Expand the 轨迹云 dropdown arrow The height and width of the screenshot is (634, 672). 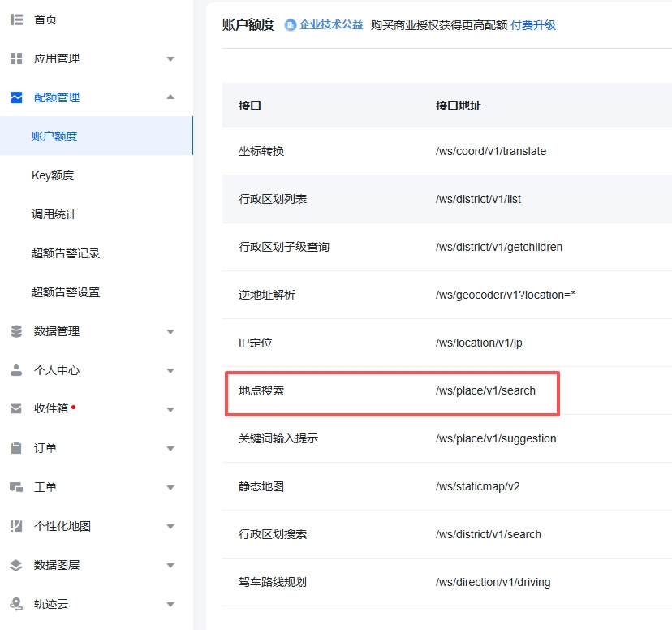pos(170,605)
